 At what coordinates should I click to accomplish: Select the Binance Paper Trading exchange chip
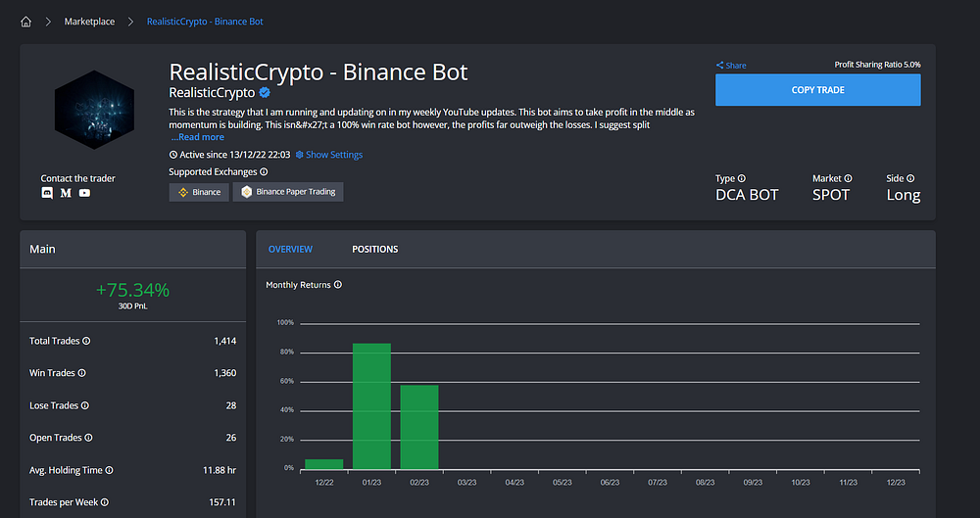[288, 192]
